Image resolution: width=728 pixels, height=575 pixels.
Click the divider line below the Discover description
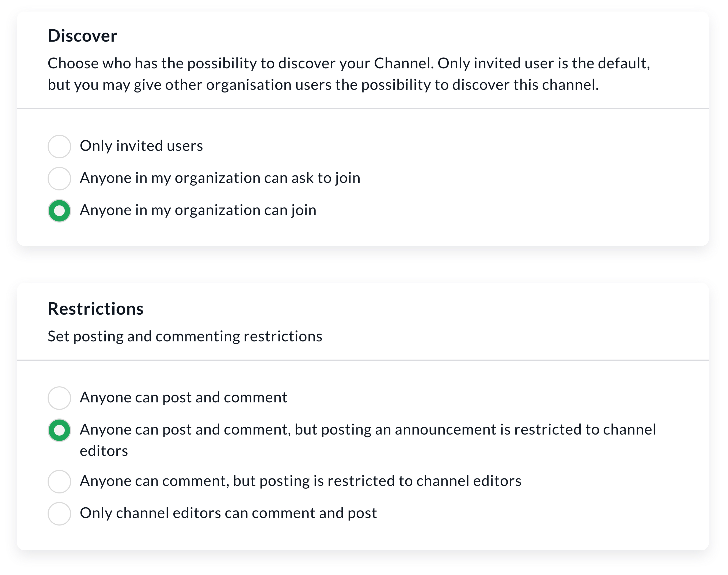pos(363,109)
